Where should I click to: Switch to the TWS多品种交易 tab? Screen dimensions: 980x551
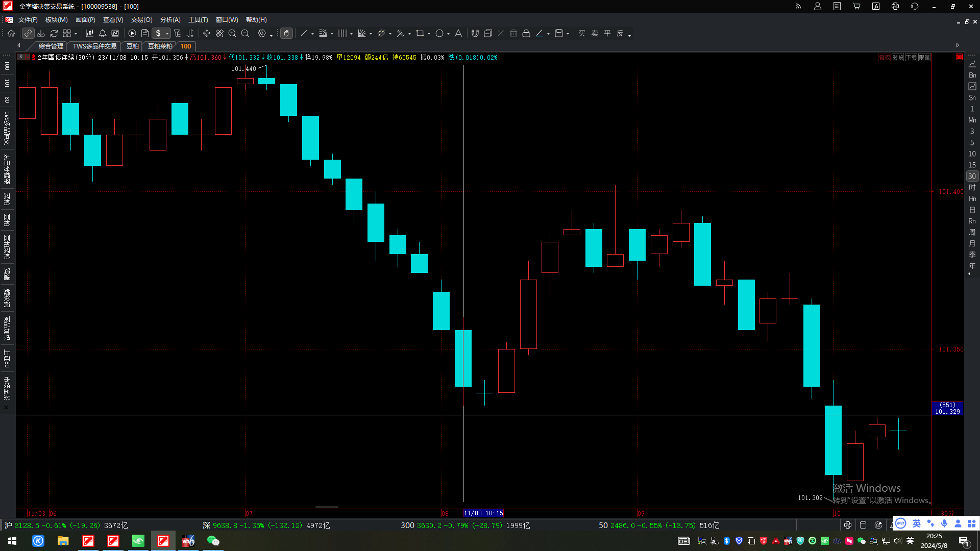[94, 46]
